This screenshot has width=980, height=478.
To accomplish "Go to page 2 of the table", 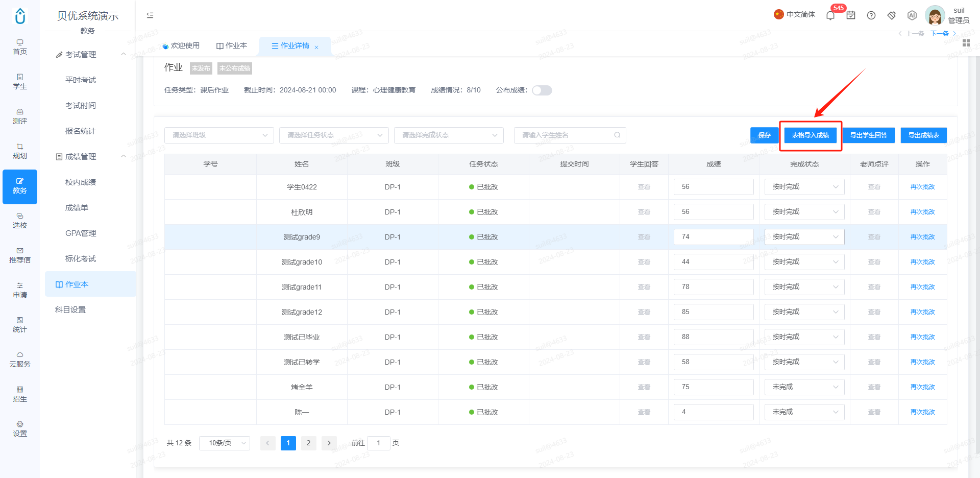I will tap(308, 443).
